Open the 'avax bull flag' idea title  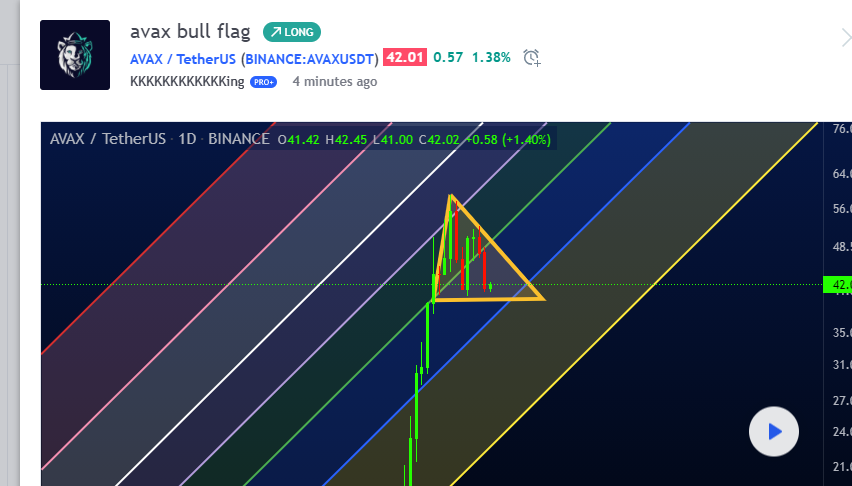[190, 31]
